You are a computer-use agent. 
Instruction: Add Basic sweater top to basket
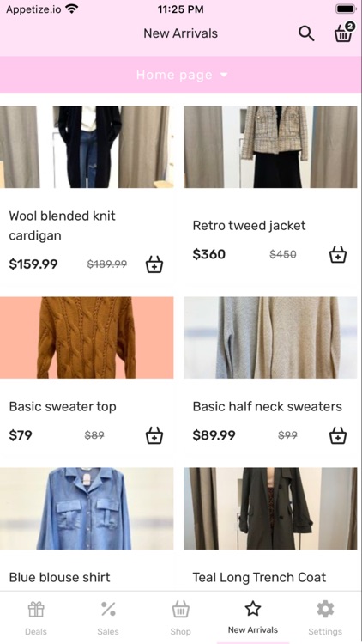coord(154,435)
